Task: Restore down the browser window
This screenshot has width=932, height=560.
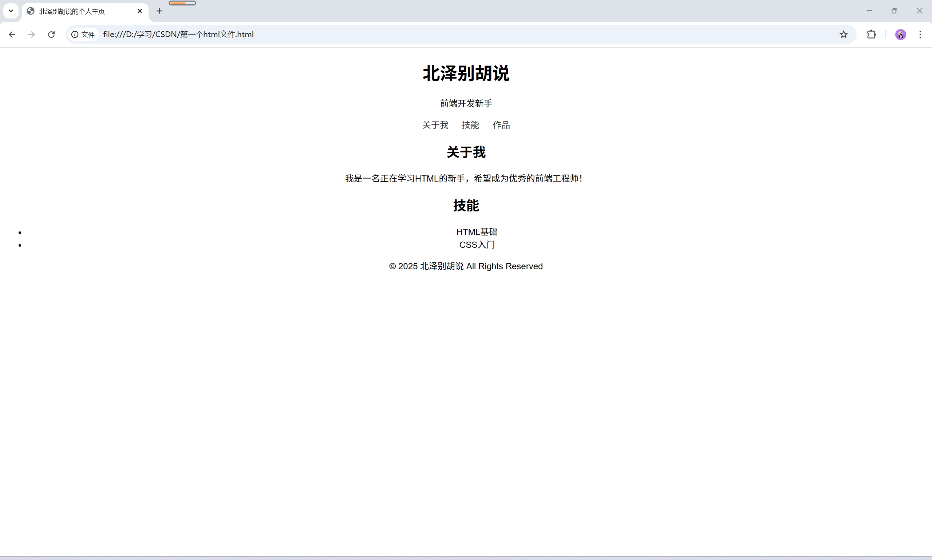Action: pos(894,11)
